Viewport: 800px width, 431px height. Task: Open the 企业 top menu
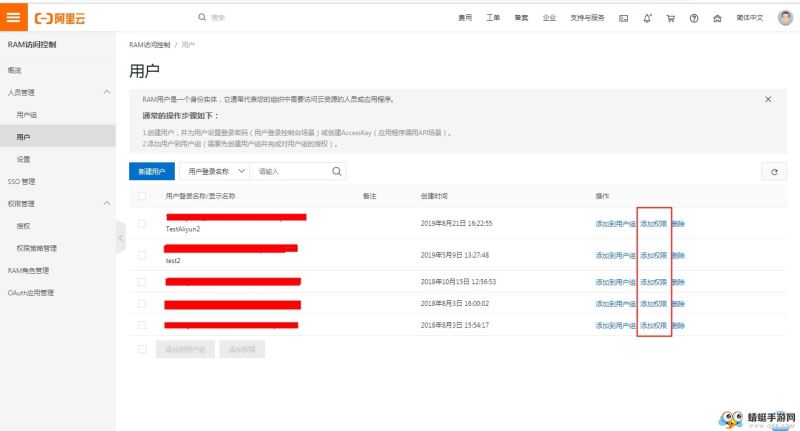coord(549,18)
